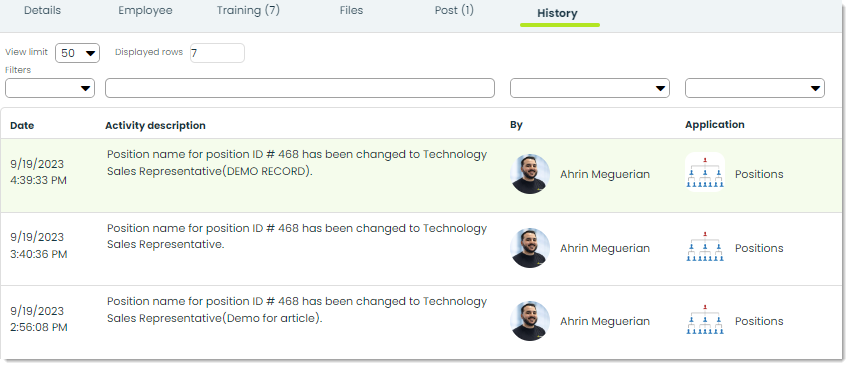Select the Files tab
Screen dimensions: 850x367
tap(351, 10)
